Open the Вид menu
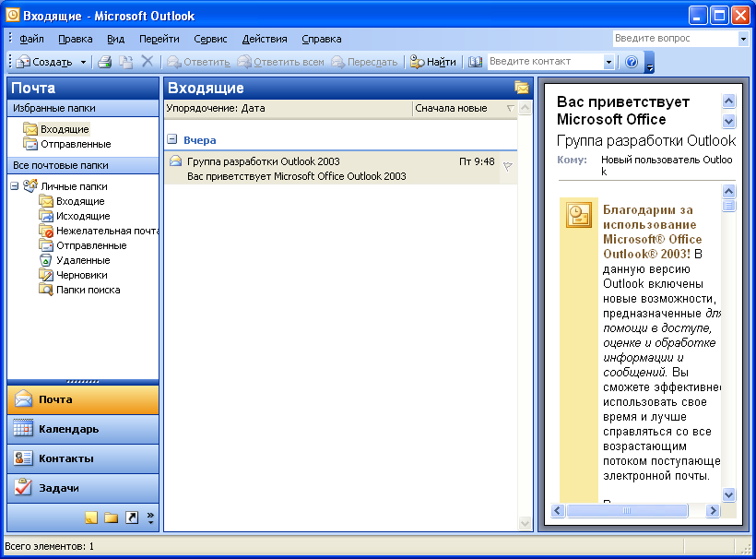Screen dimensions: 756x559 116,39
